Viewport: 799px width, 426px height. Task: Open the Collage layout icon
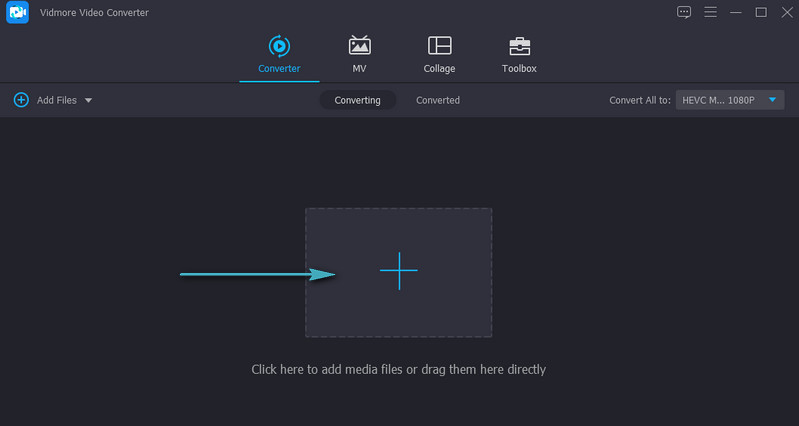click(x=439, y=46)
